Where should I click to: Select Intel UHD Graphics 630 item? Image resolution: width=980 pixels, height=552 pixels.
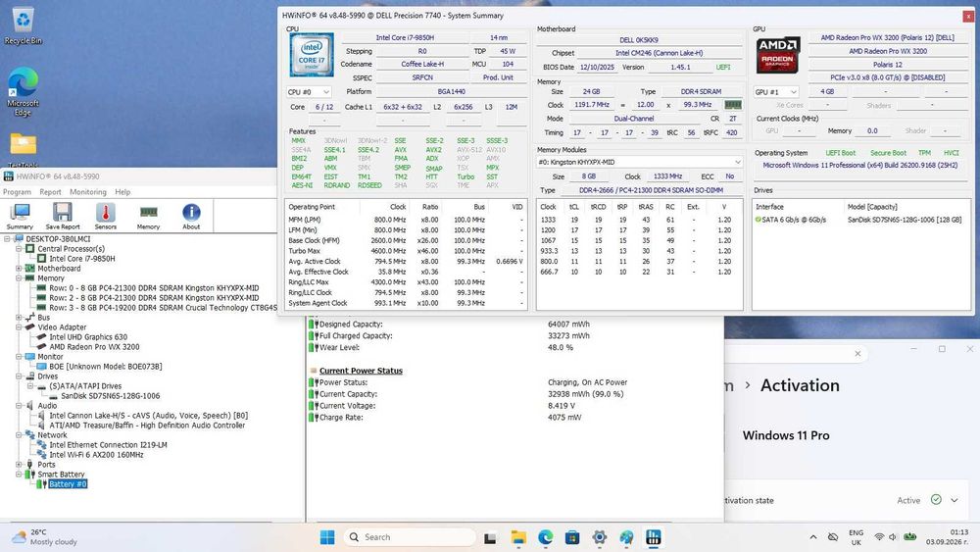(88, 337)
